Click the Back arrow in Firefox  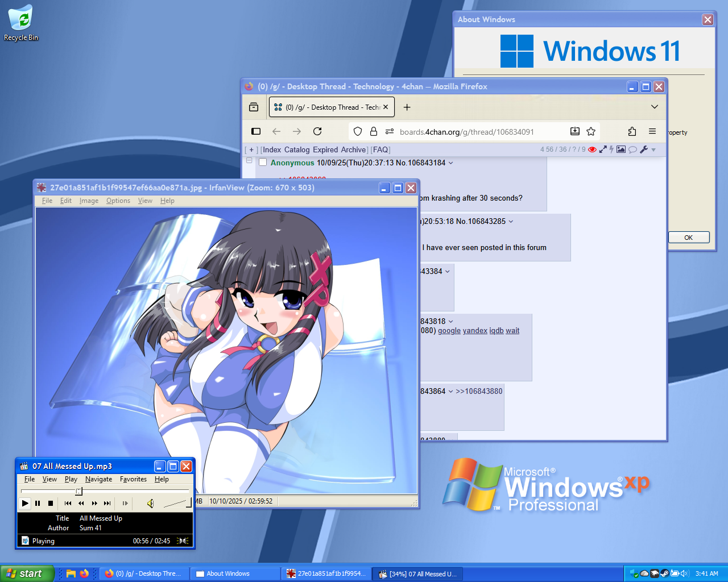click(276, 131)
